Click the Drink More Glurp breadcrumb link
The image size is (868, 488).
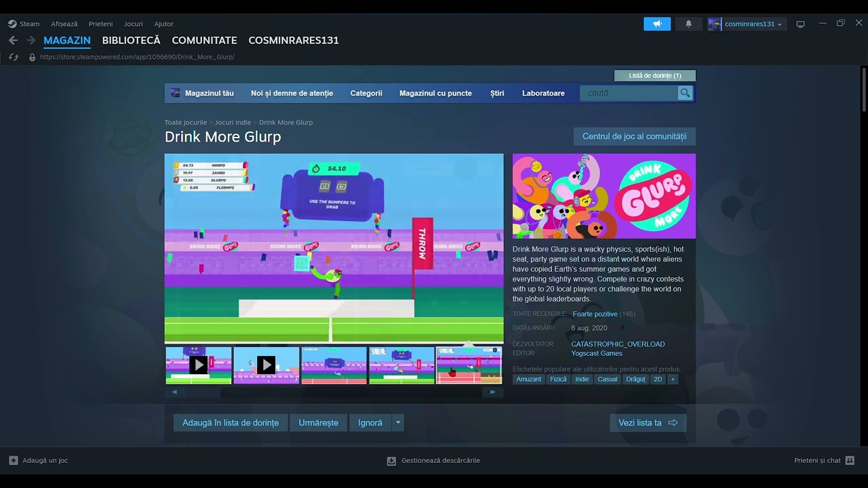(x=285, y=123)
